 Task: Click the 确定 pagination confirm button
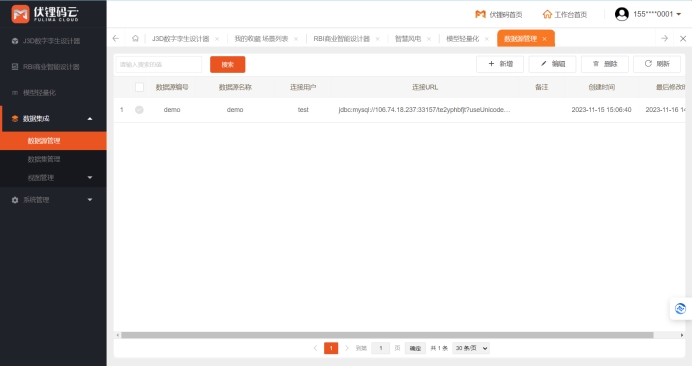pyautogui.click(x=415, y=348)
